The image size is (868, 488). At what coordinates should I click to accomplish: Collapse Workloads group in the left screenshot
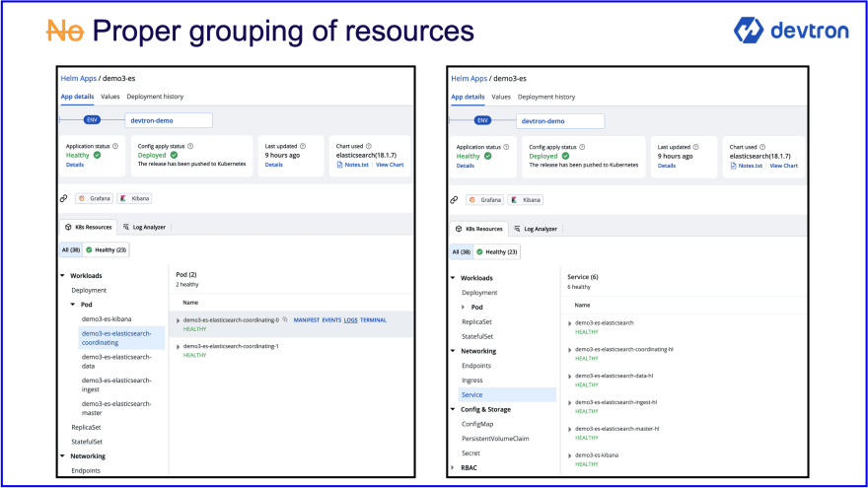click(62, 275)
